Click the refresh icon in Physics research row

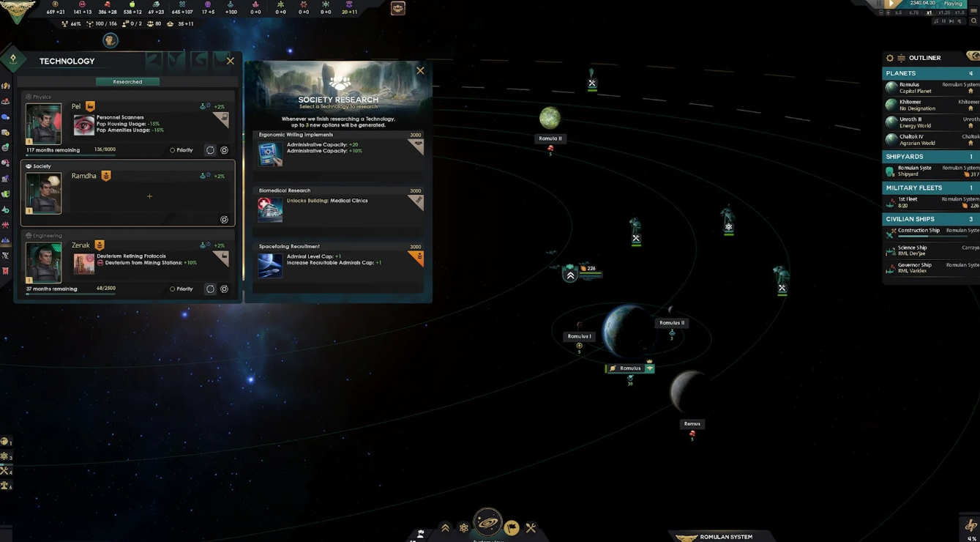[x=210, y=150]
